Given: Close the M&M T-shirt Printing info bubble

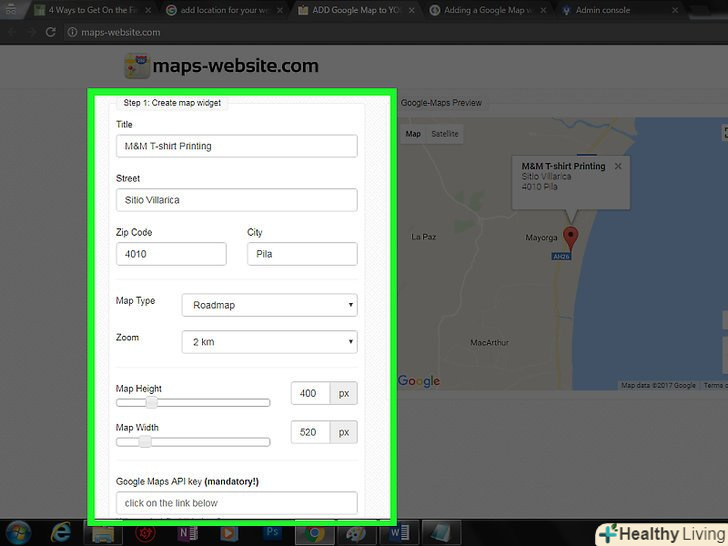Looking at the screenshot, I should 618,166.
